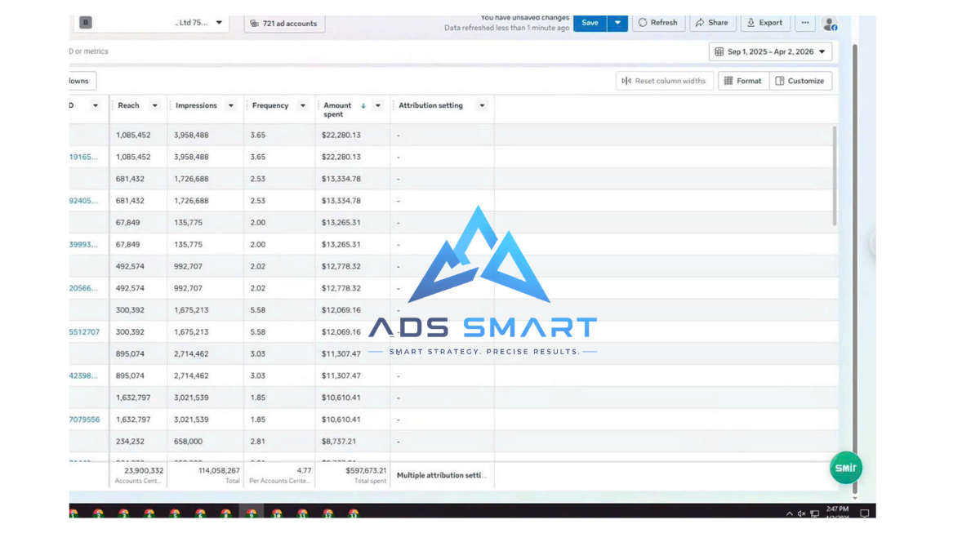Click the business portfolio square icon

pos(86,23)
